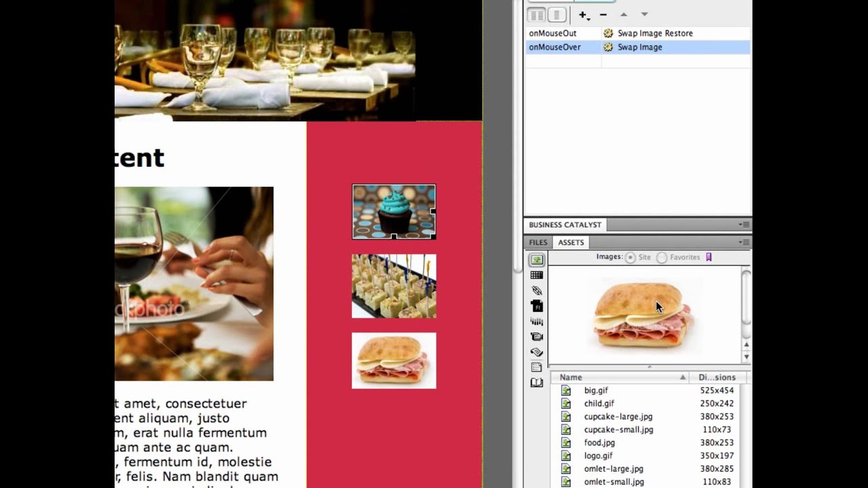The width and height of the screenshot is (868, 488).
Task: Move behavior down with the down arrow
Action: tap(644, 14)
